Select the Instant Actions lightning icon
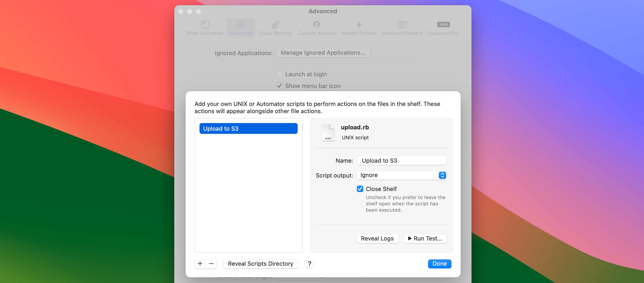 (358, 25)
